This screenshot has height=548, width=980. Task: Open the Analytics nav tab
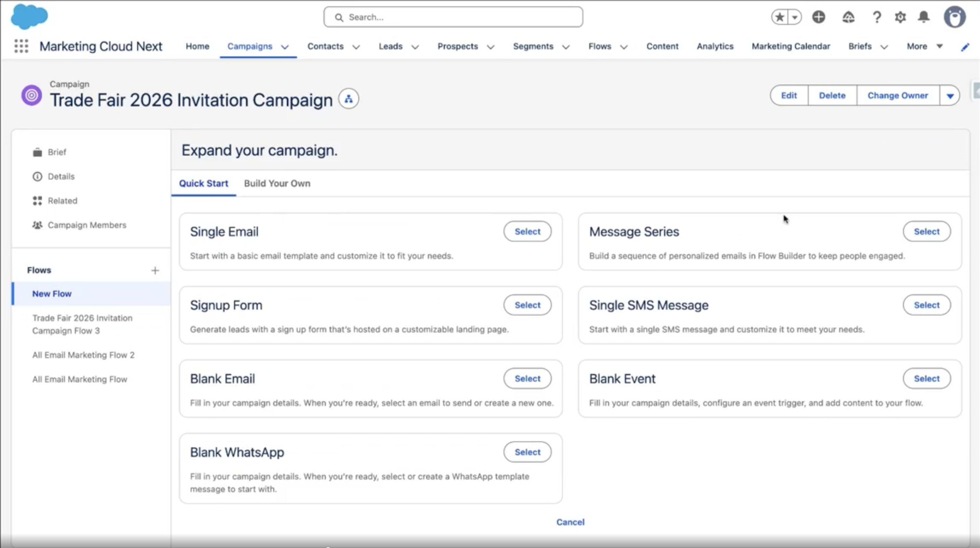(715, 46)
